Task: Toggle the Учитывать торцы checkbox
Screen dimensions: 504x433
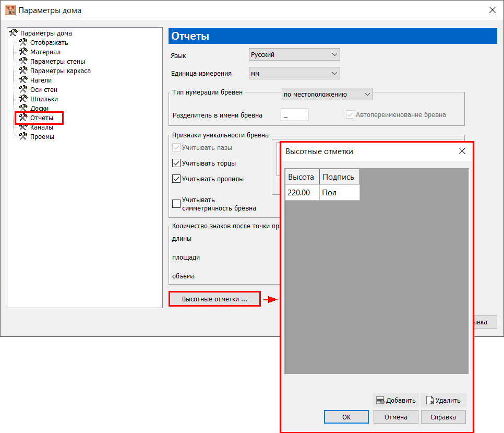Action: click(x=176, y=163)
